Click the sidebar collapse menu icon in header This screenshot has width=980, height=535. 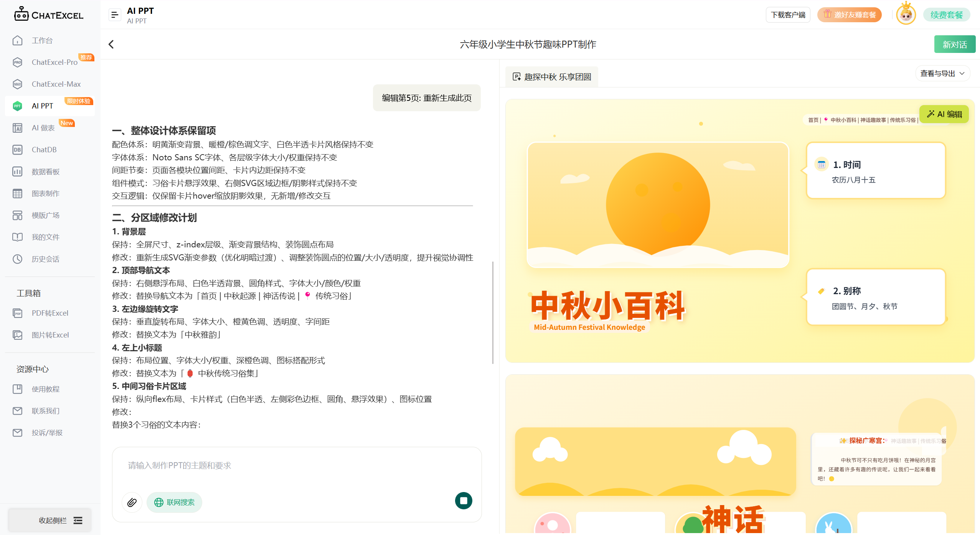pos(114,15)
